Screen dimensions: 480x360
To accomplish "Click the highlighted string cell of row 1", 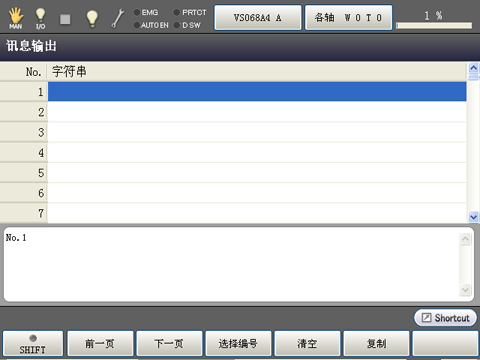I will click(257, 92).
